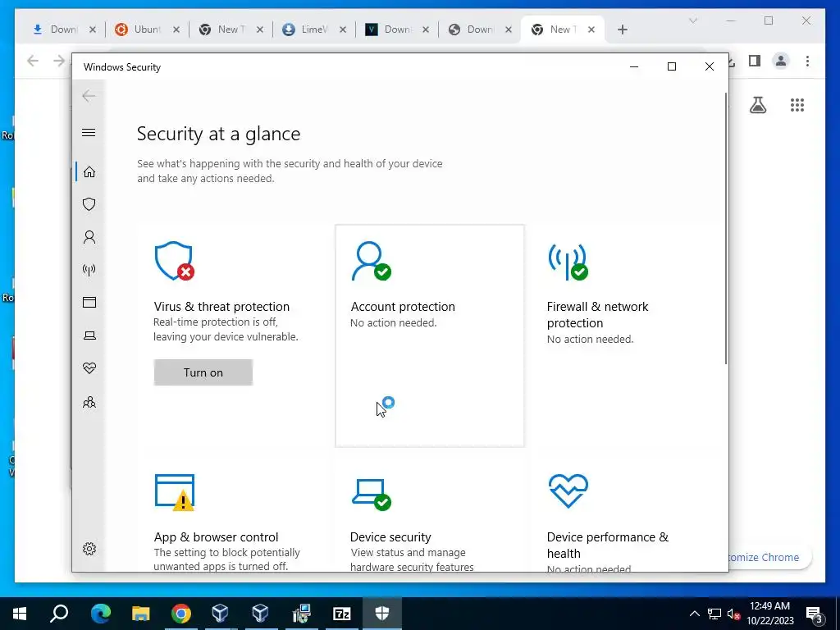Close the LimeWire Chrome tab

tap(343, 30)
